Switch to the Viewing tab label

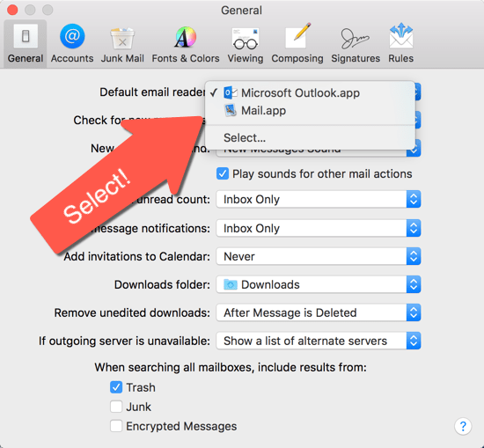(246, 58)
